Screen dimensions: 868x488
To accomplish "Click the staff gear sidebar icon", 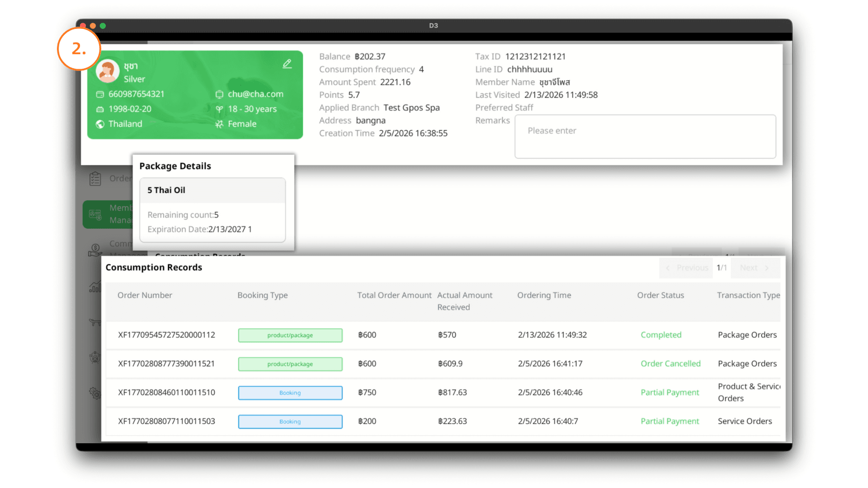I will 95,358.
